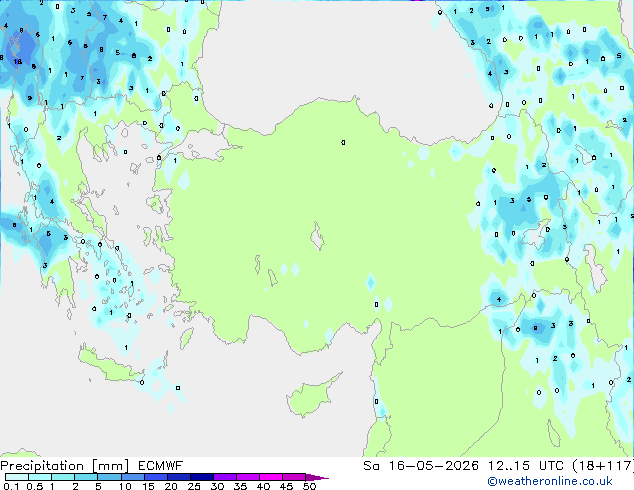Click legend value '30'
This screenshot has height=490, width=634.
point(217,486)
